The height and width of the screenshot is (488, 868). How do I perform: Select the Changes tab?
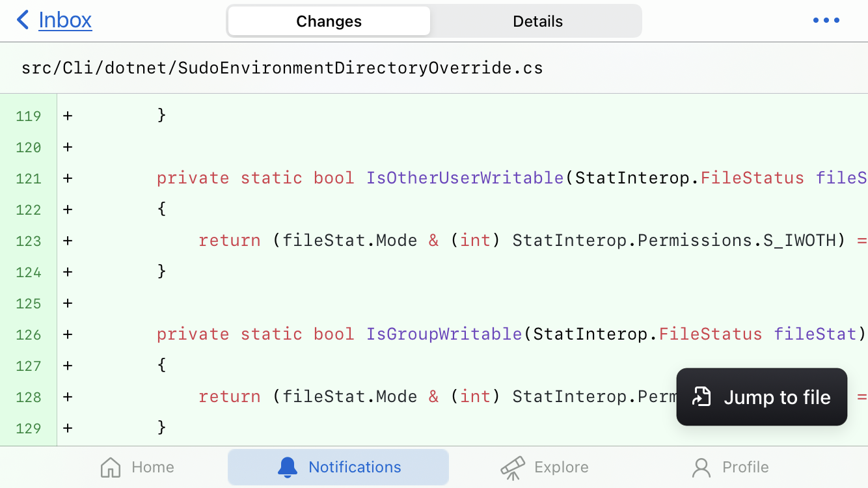(x=329, y=21)
